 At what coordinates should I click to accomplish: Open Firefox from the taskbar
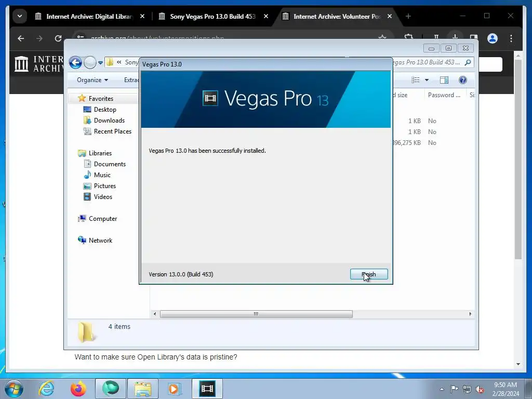(78, 389)
